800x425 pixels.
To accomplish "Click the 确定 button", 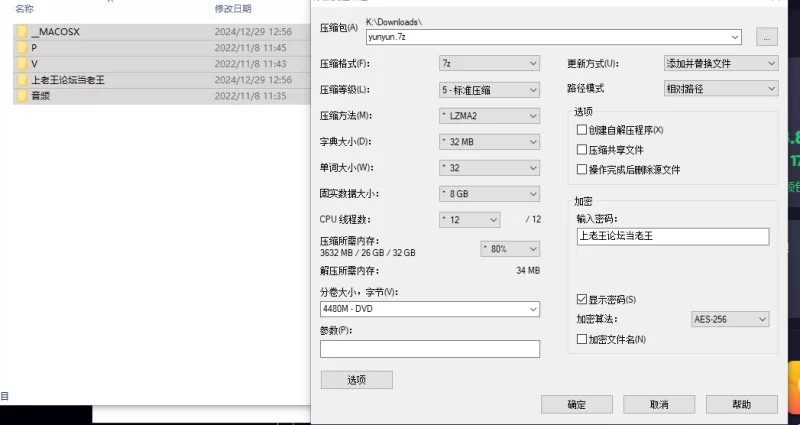I will click(x=577, y=405).
